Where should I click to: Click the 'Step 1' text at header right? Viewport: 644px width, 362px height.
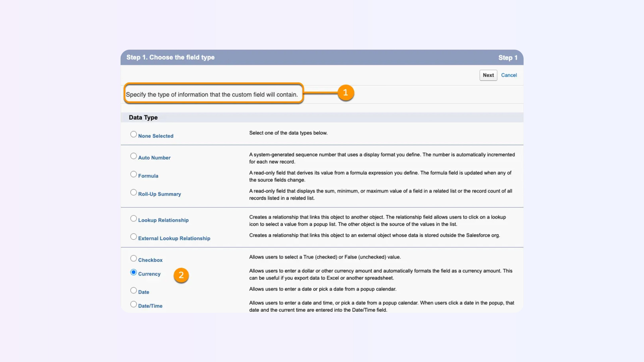[508, 58]
